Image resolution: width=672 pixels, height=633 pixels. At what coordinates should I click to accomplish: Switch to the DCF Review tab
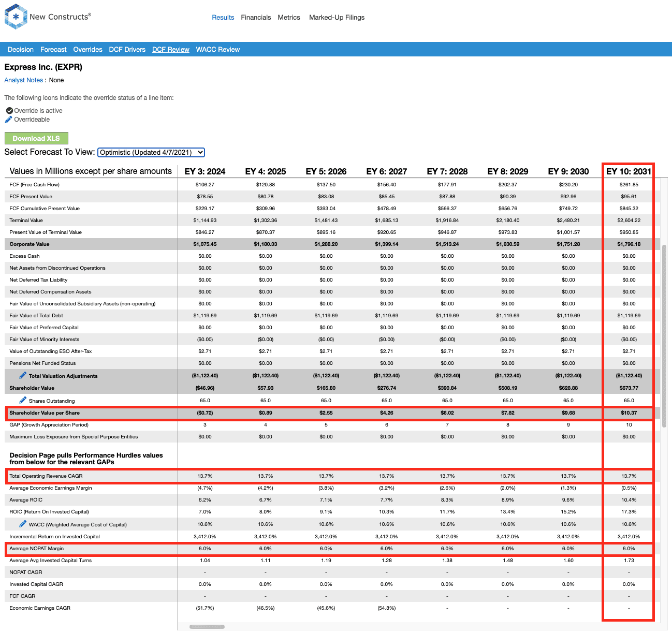coord(171,50)
